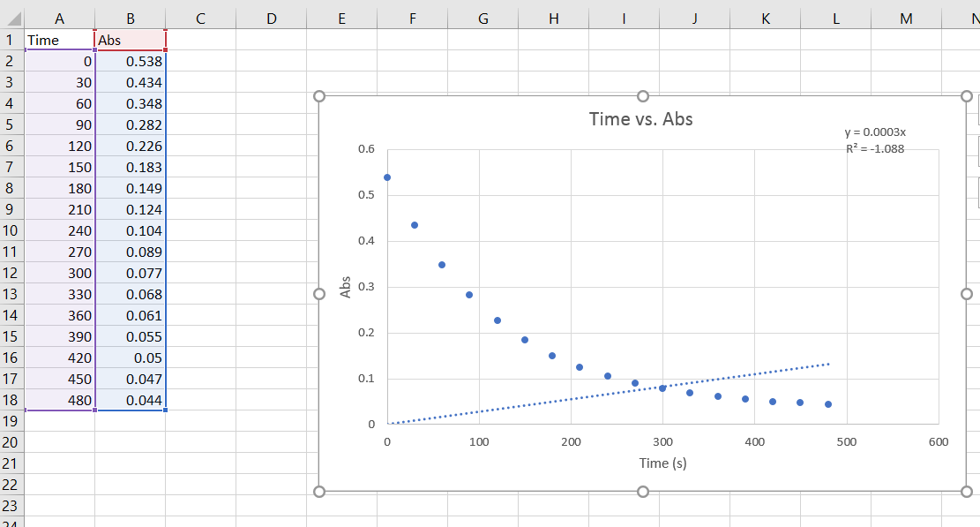Click row header 1
Screen dimensions: 980x527
point(10,40)
